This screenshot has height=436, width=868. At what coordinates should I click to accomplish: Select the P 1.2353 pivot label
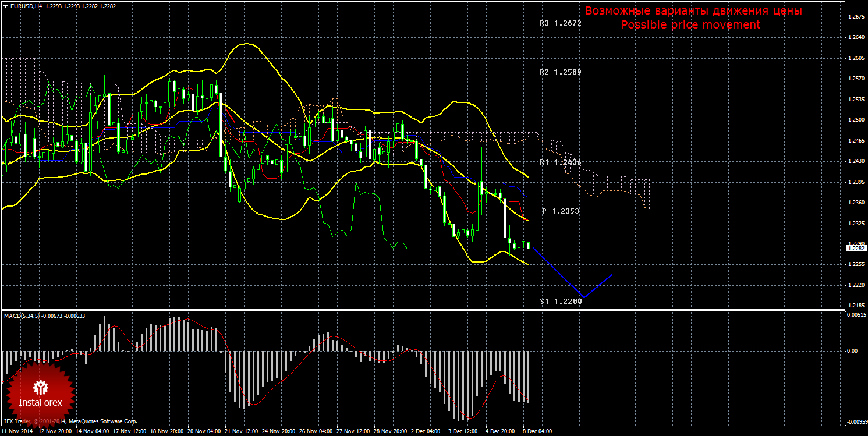[x=560, y=211]
